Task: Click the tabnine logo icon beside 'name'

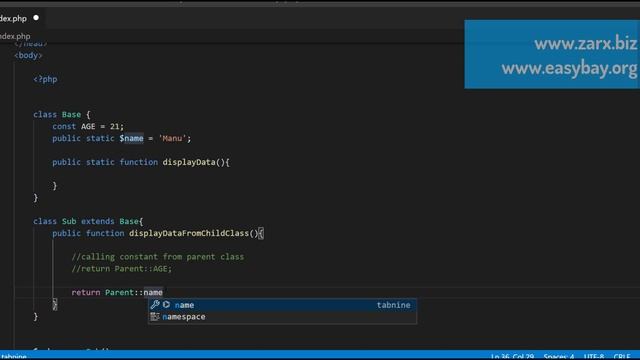Action: point(166,304)
